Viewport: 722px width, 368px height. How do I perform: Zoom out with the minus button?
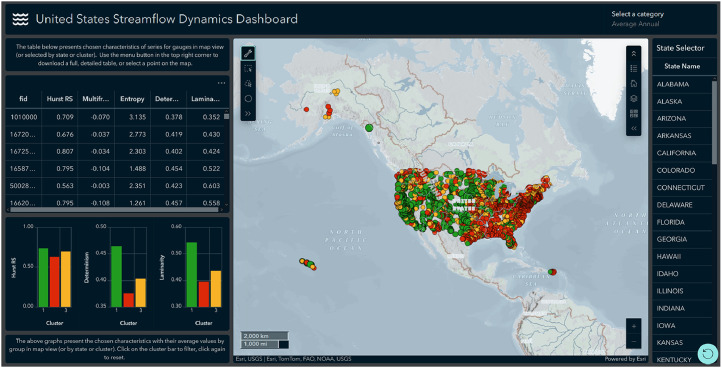pos(634,341)
